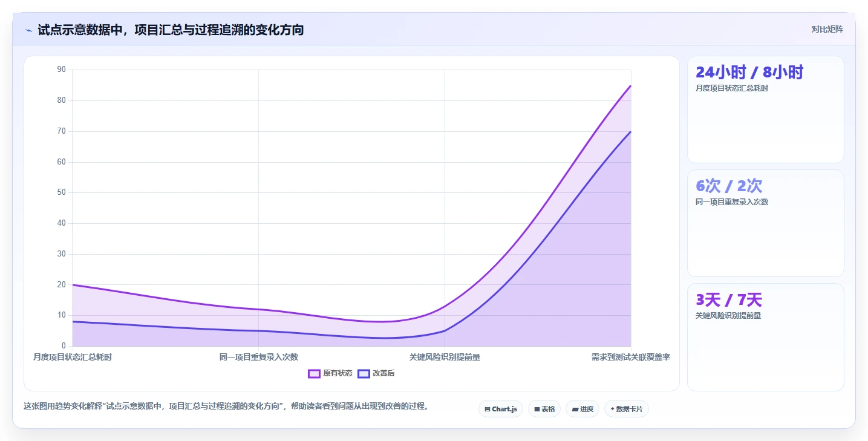Click the 改善后 legend label
The width and height of the screenshot is (868, 441).
coord(383,374)
